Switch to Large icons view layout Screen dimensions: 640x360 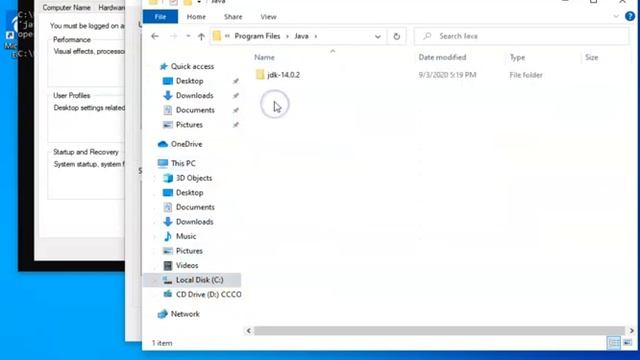coord(627,343)
